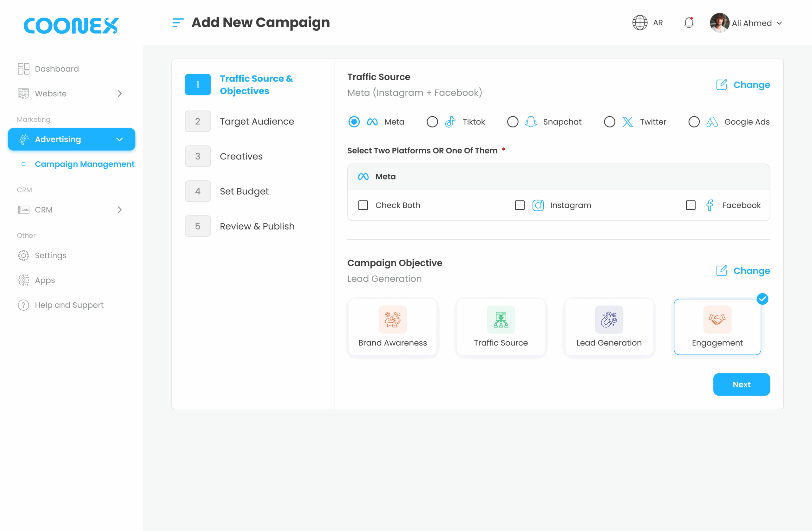Click the Next button
This screenshot has height=531, width=812.
pyautogui.click(x=741, y=384)
